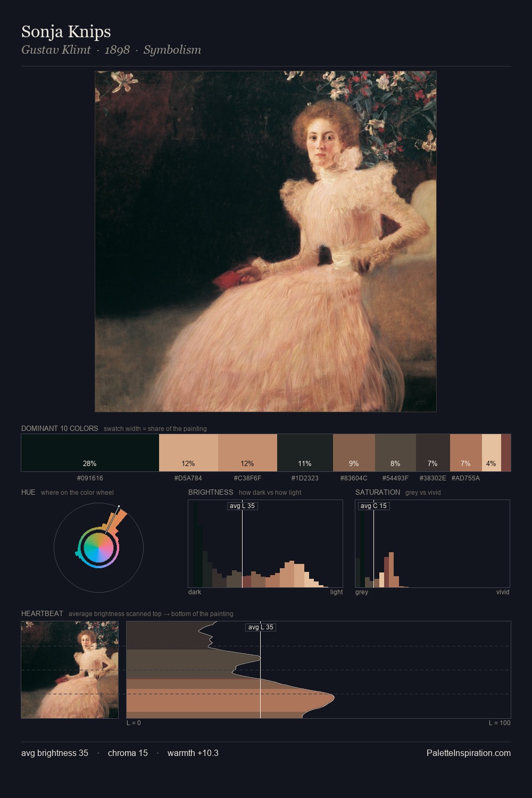The height and width of the screenshot is (798, 532).
Task: Click the 'avg C 15' saturation label
Action: coord(373,506)
